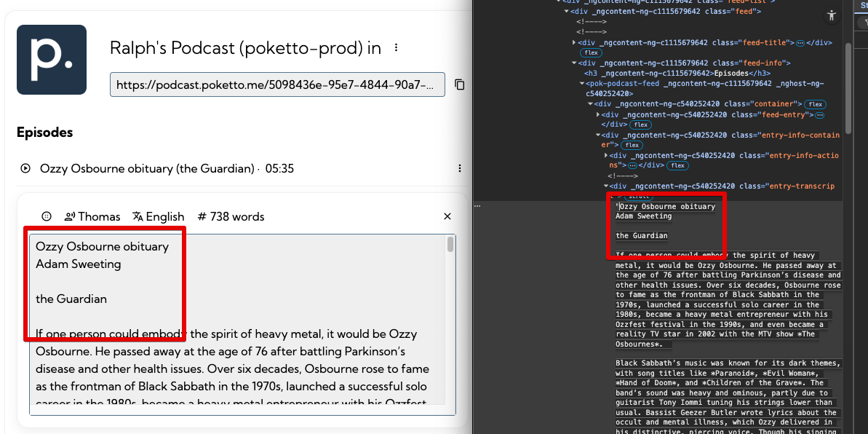868x434 pixels.
Task: Close the transcript panel
Action: pos(447,216)
